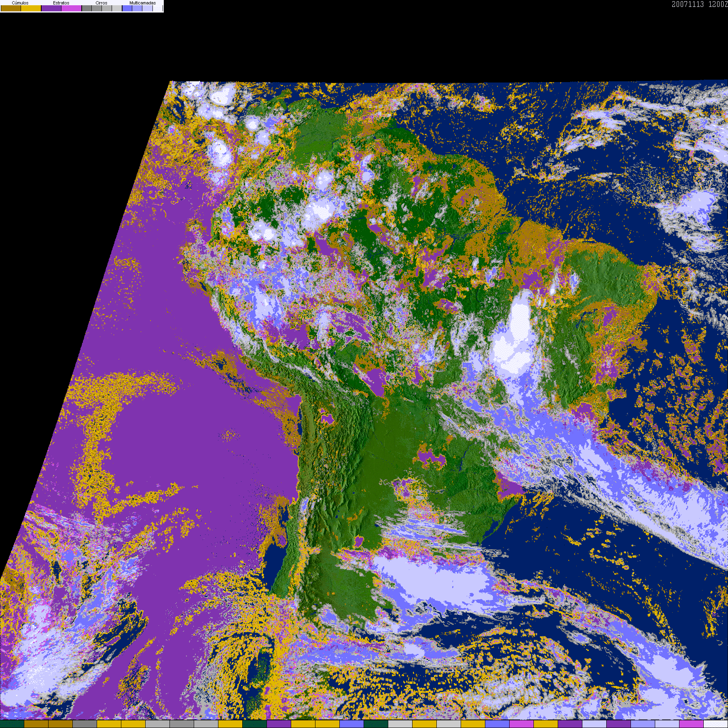Select the Estratos legend label
The width and height of the screenshot is (728, 728).
pyautogui.click(x=61, y=3)
